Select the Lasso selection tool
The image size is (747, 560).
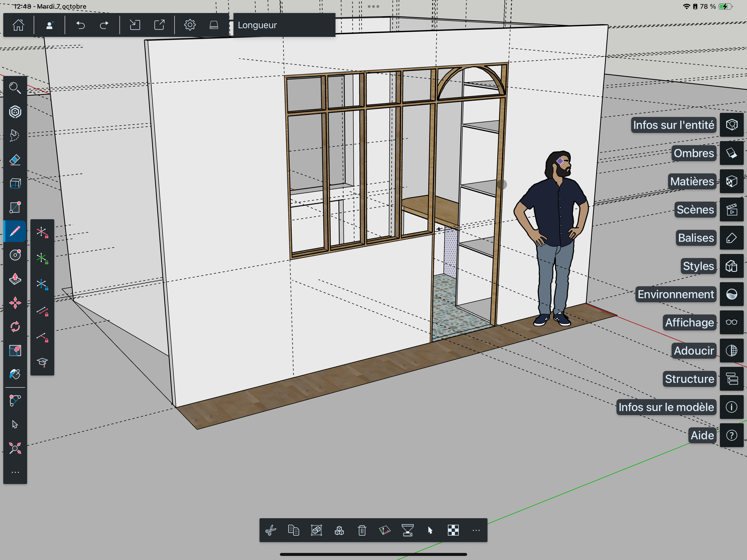pos(15,135)
